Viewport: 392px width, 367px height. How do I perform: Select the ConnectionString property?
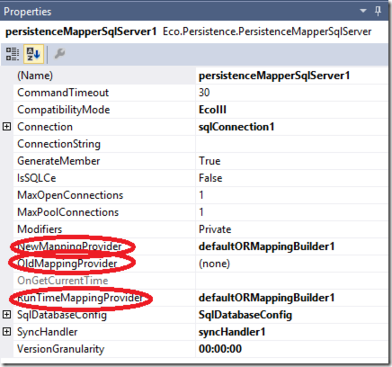coord(59,144)
